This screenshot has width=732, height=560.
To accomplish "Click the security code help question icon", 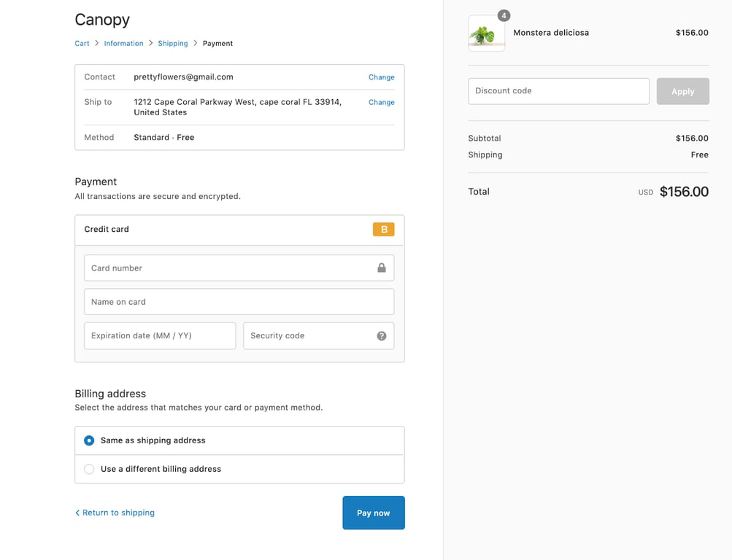I will (x=381, y=336).
